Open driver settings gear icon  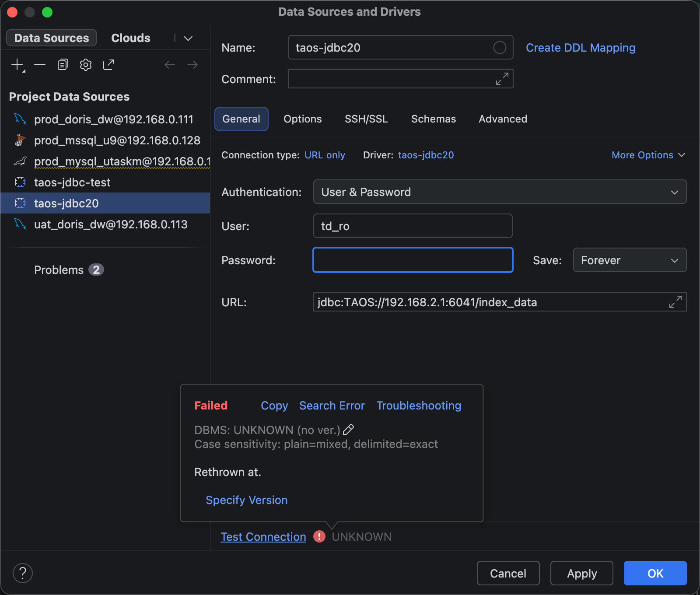coord(86,65)
